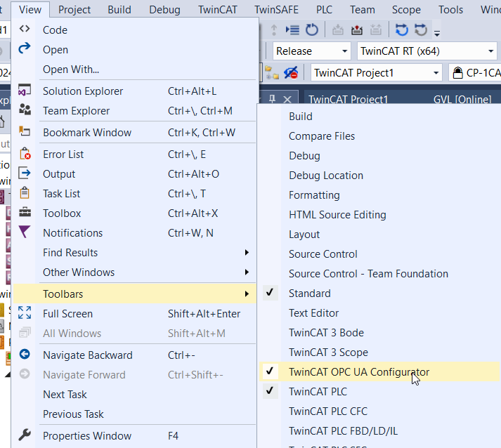Enable the Debug toolbar
The image size is (501, 448).
click(379, 155)
